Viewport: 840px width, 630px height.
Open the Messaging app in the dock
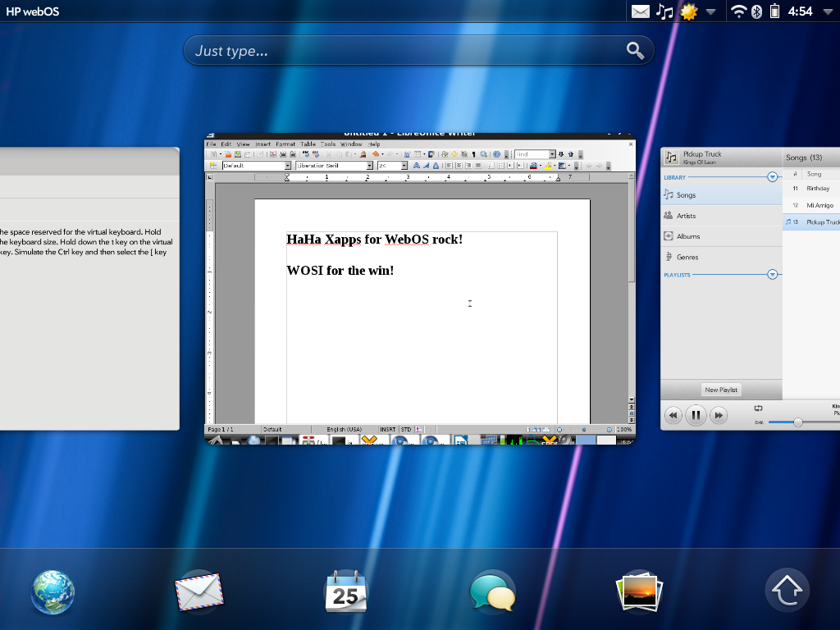coord(492,592)
